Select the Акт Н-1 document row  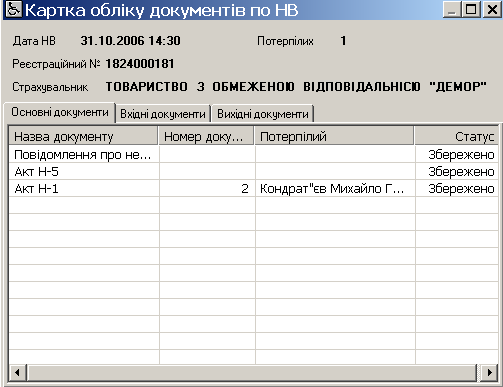coord(253,189)
